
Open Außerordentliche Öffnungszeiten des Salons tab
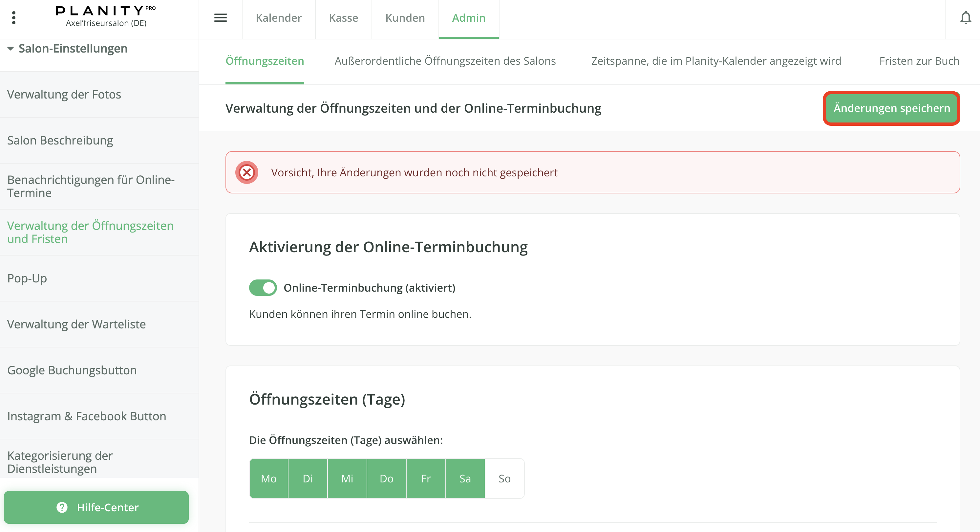pyautogui.click(x=445, y=61)
